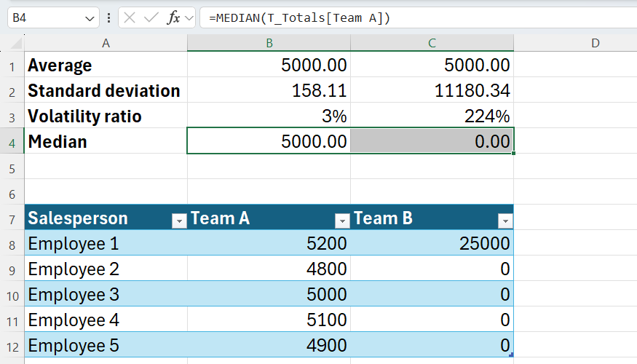Click the Team A standard deviation 158.11 cell
Image resolution: width=637 pixels, height=364 pixels.
click(x=269, y=91)
